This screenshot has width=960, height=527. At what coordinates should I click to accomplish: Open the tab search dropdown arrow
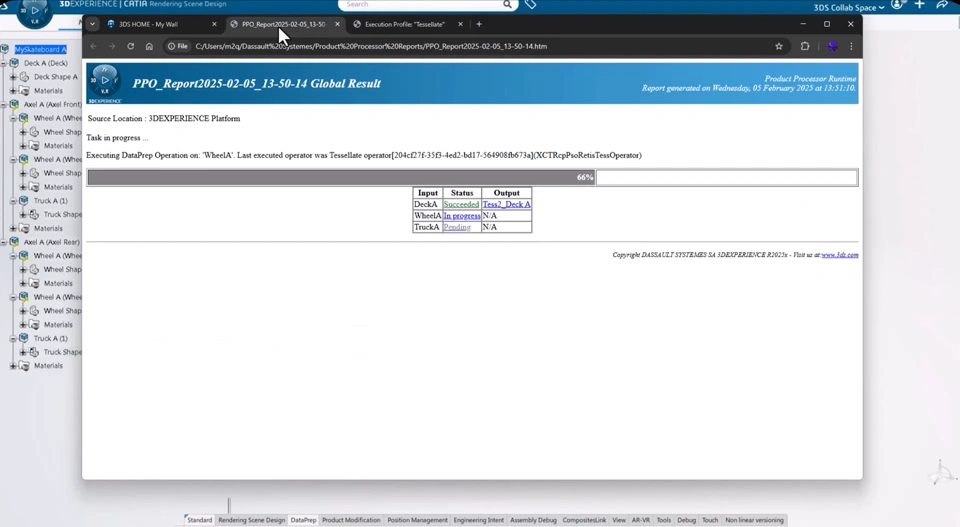click(92, 24)
